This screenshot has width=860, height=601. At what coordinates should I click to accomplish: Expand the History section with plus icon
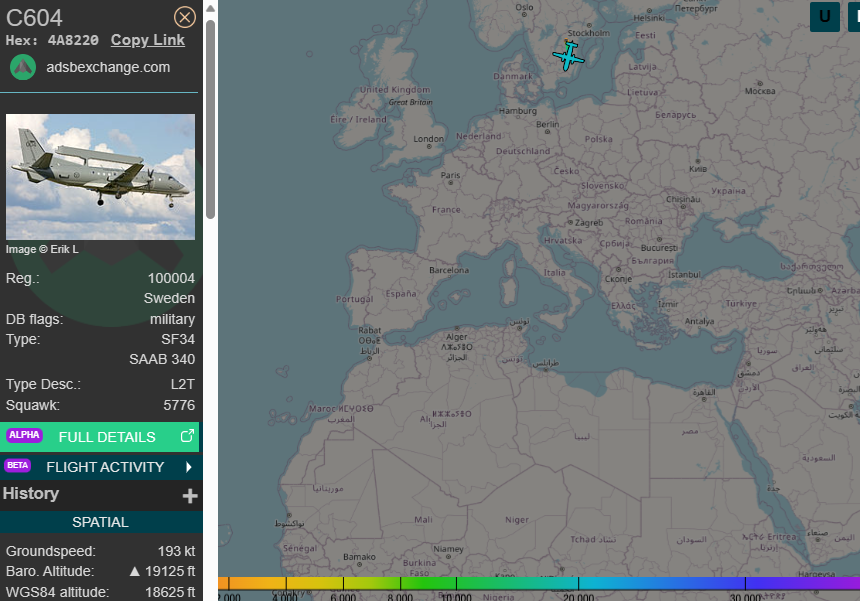pos(190,496)
